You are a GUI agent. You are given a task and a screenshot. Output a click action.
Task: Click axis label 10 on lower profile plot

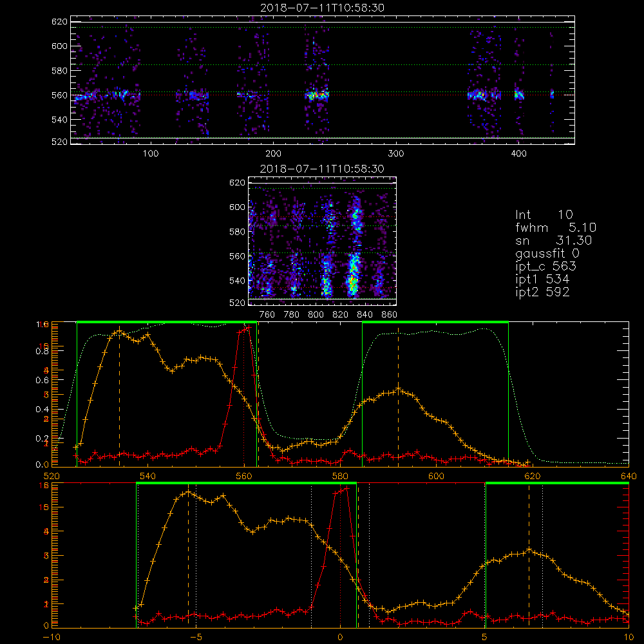click(x=629, y=638)
